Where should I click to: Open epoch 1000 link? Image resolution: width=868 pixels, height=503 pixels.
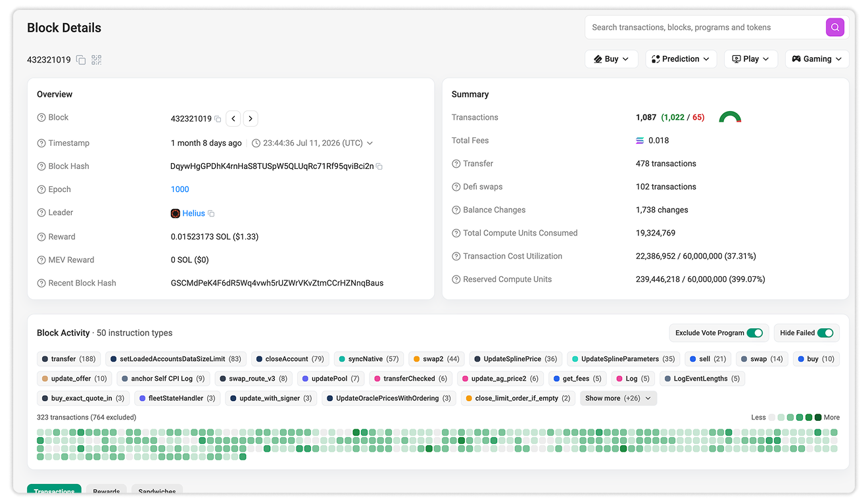click(180, 189)
